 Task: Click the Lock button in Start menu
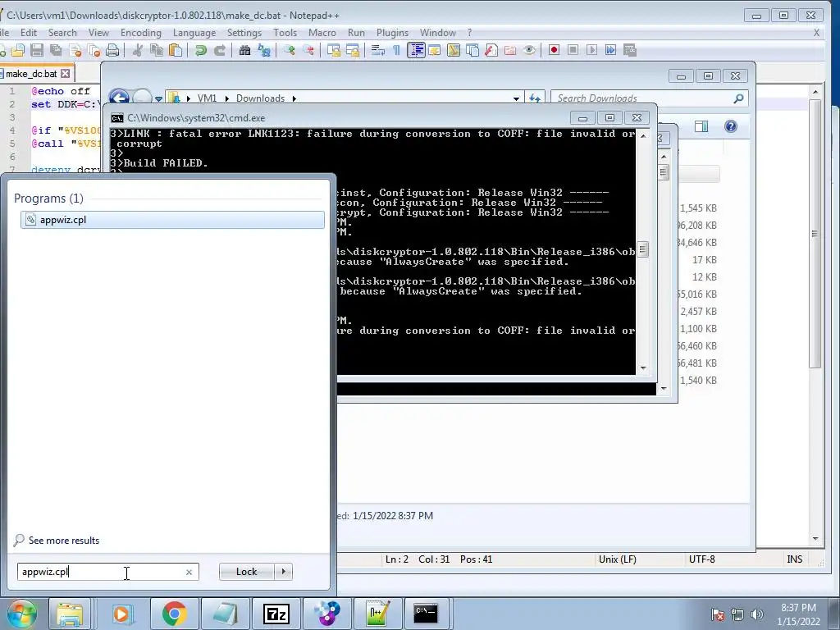[x=246, y=572]
